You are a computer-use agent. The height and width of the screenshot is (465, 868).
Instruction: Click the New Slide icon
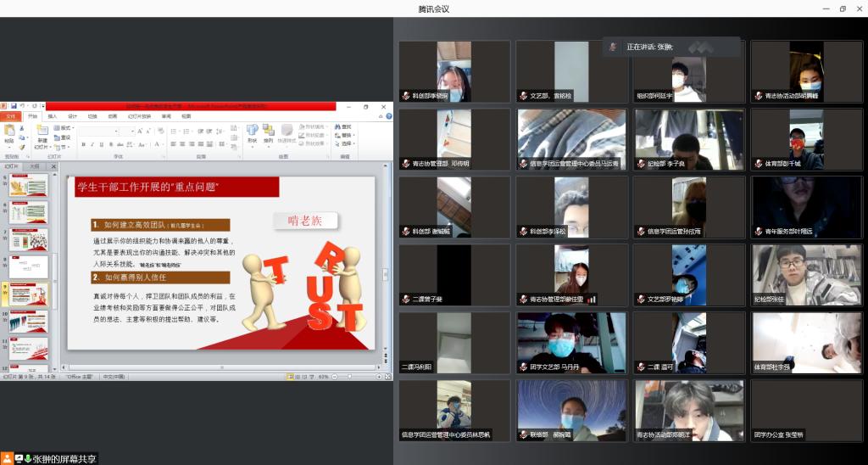(x=42, y=132)
